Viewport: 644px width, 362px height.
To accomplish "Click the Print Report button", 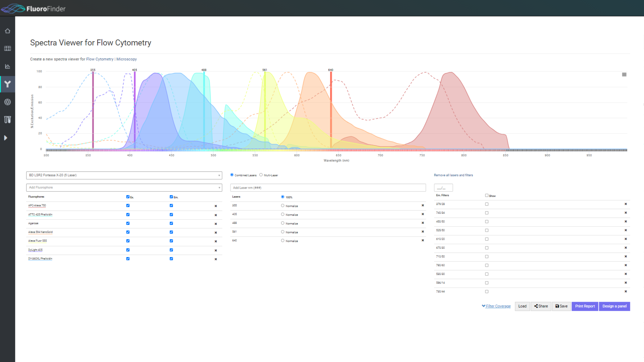I will click(x=585, y=306).
